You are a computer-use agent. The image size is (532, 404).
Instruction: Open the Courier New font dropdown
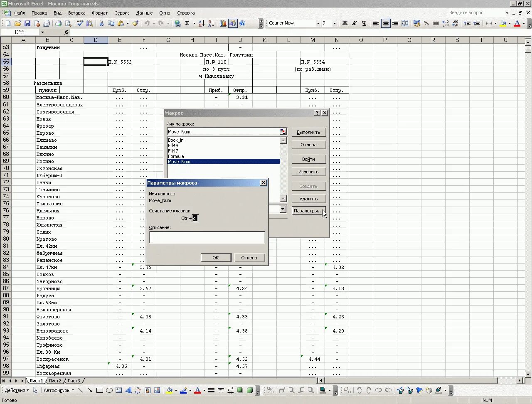(x=318, y=23)
